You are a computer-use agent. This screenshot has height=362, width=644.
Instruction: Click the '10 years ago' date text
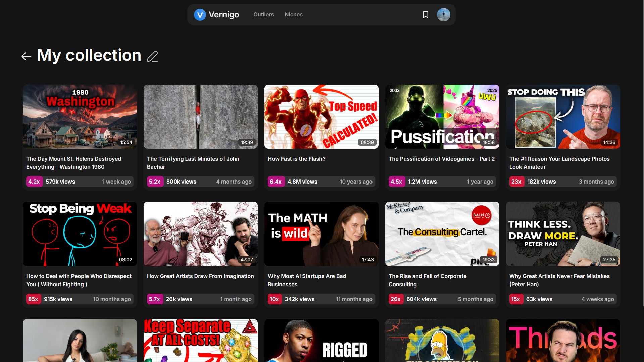356,182
